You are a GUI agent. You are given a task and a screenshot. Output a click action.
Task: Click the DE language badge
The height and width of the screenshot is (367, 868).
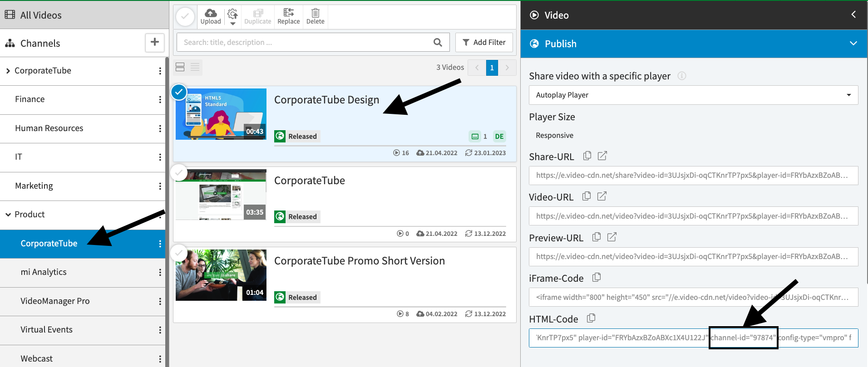[x=499, y=137]
